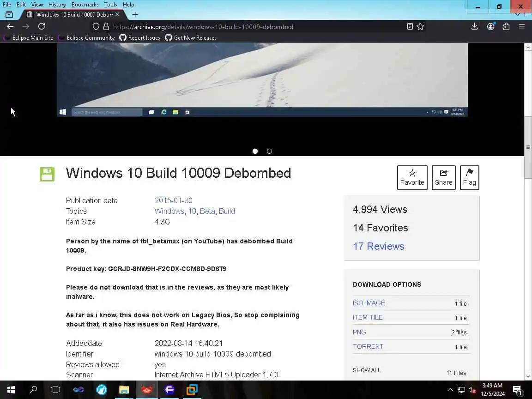The image size is (532, 399).
Task: Toggle Reader View icon in address bar
Action: (x=410, y=26)
